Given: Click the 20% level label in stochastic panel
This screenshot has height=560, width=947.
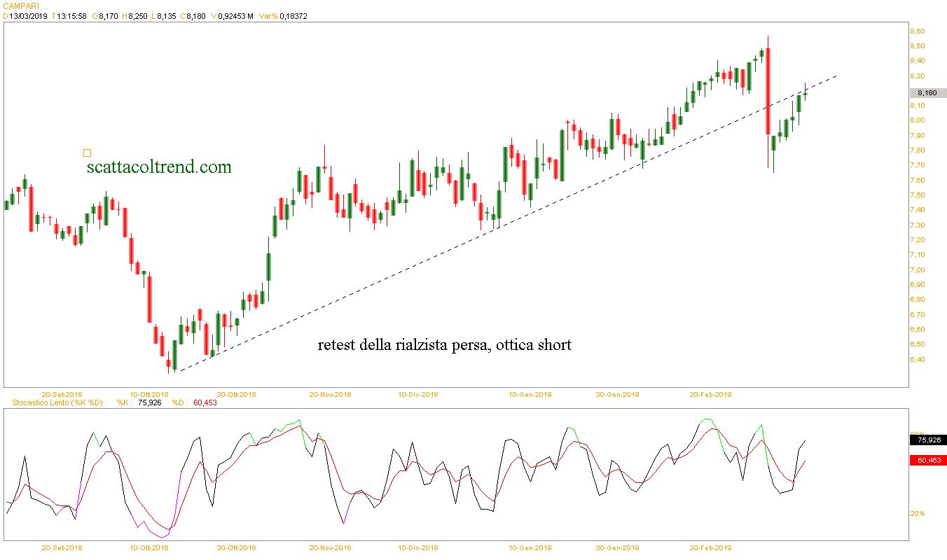Looking at the screenshot, I should [917, 513].
